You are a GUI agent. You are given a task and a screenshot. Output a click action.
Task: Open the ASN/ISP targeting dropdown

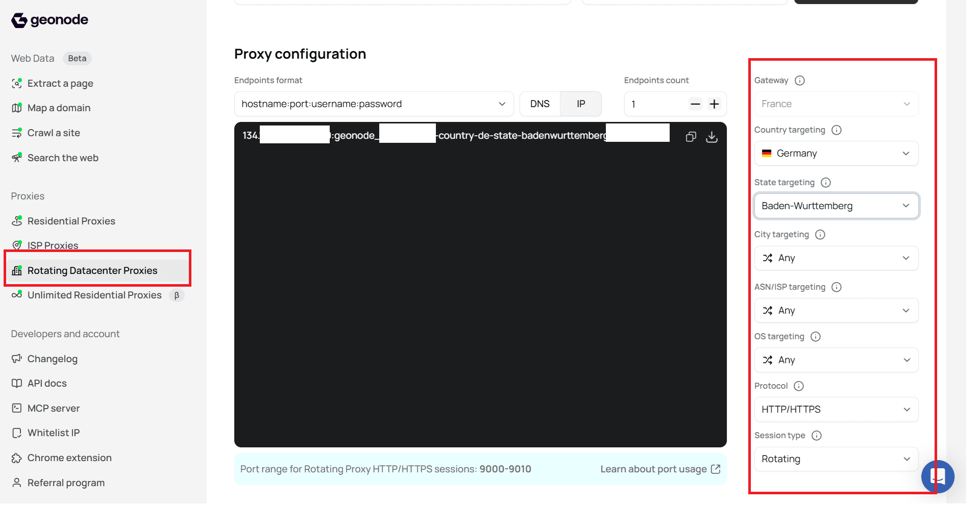[836, 311]
